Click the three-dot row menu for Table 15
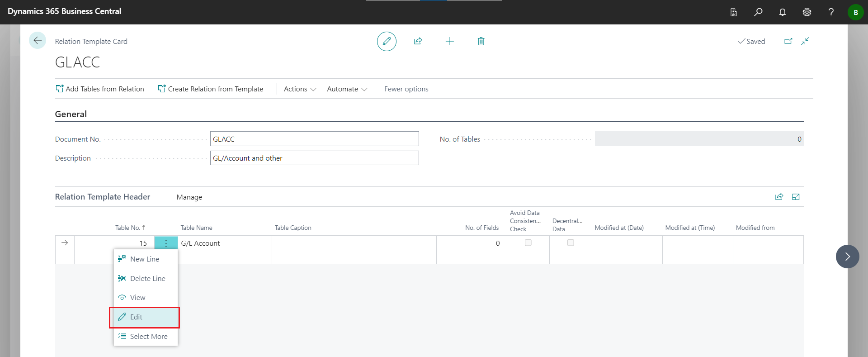The width and height of the screenshot is (868, 357). (166, 243)
